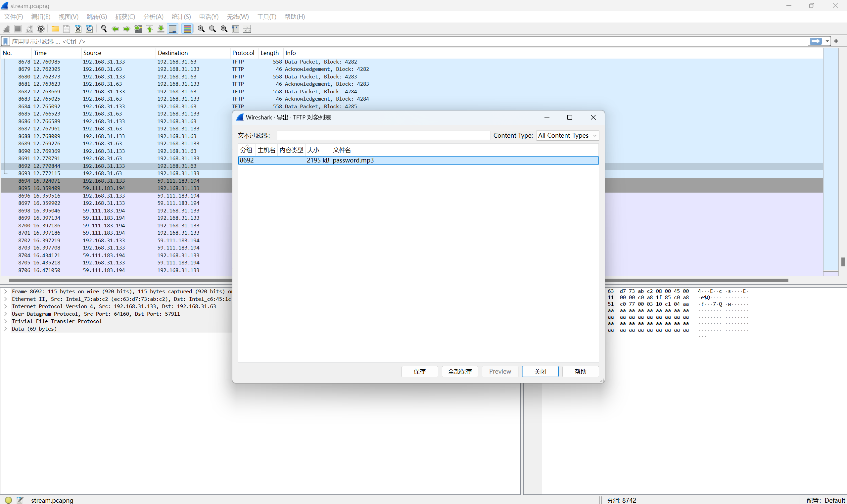
Task: Open the 文件(F) menu
Action: [14, 17]
